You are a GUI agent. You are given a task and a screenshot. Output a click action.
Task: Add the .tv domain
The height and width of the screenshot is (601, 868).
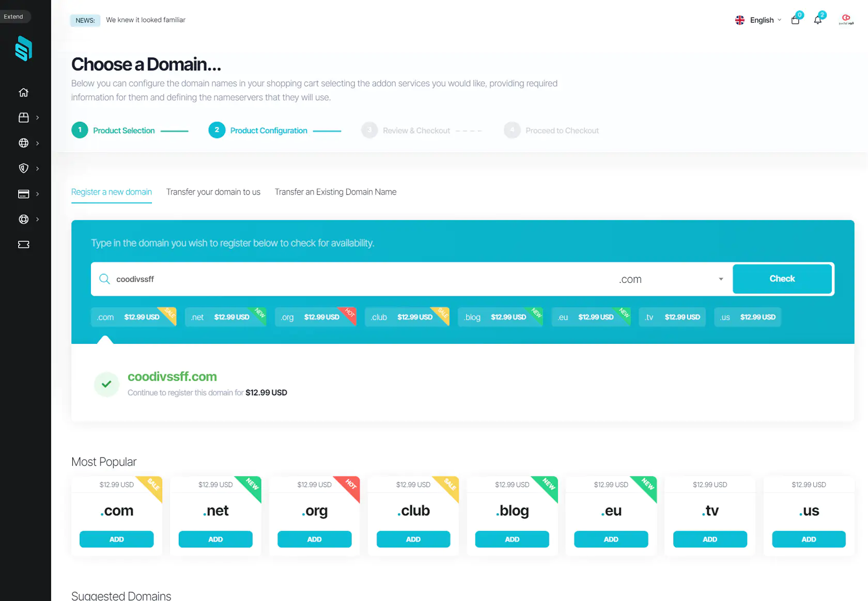click(710, 539)
